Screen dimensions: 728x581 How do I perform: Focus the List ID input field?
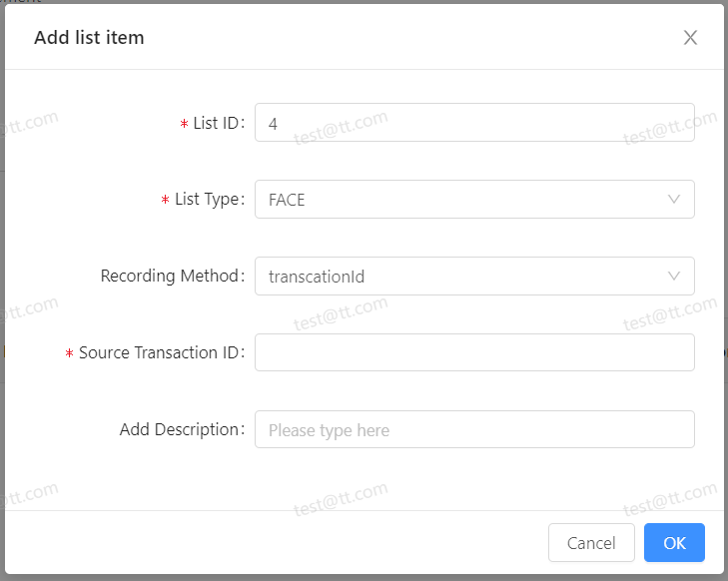(x=474, y=123)
